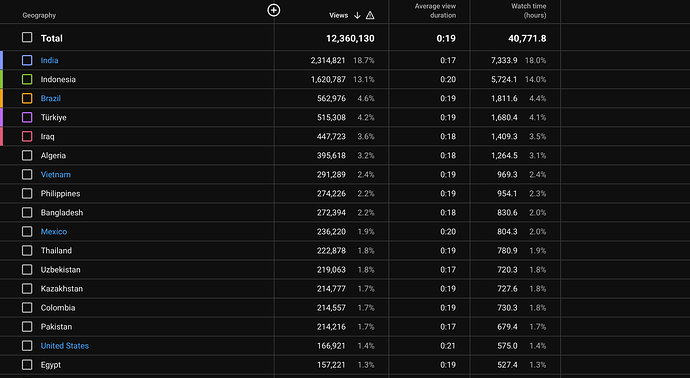Open the Vietnam geography link
This screenshot has height=378, width=690.
pyautogui.click(x=55, y=174)
